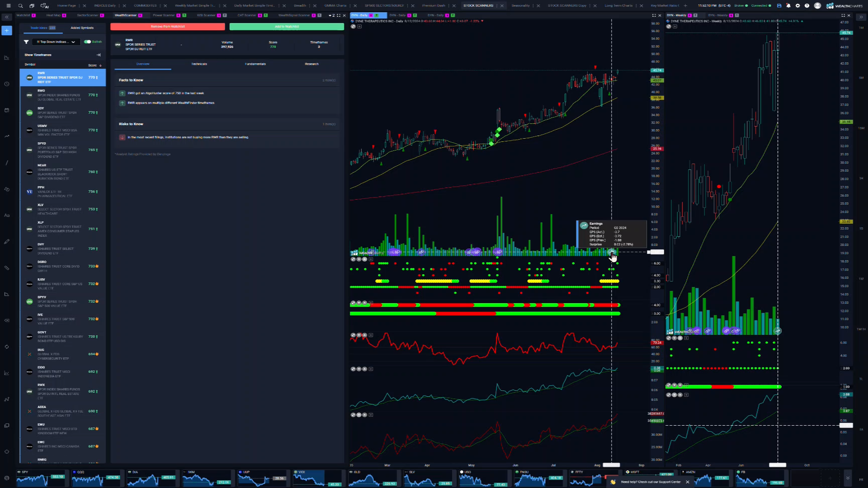Close the support center help popup
This screenshot has height=488, width=868.
pyautogui.click(x=688, y=482)
